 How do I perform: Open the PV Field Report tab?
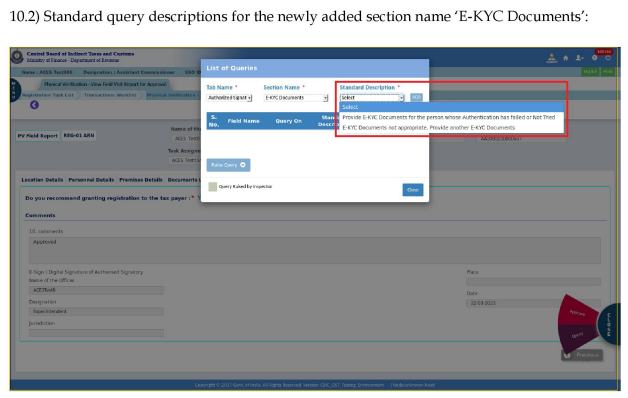pyautogui.click(x=38, y=136)
